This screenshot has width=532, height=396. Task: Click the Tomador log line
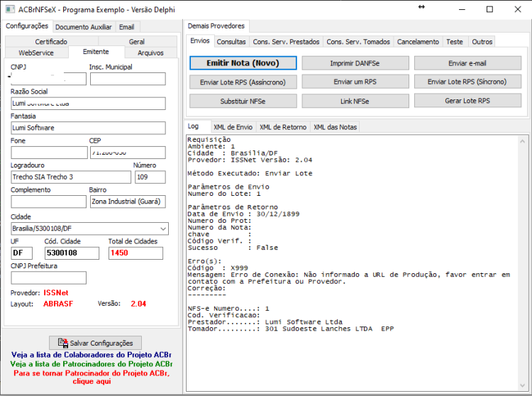pos(291,329)
